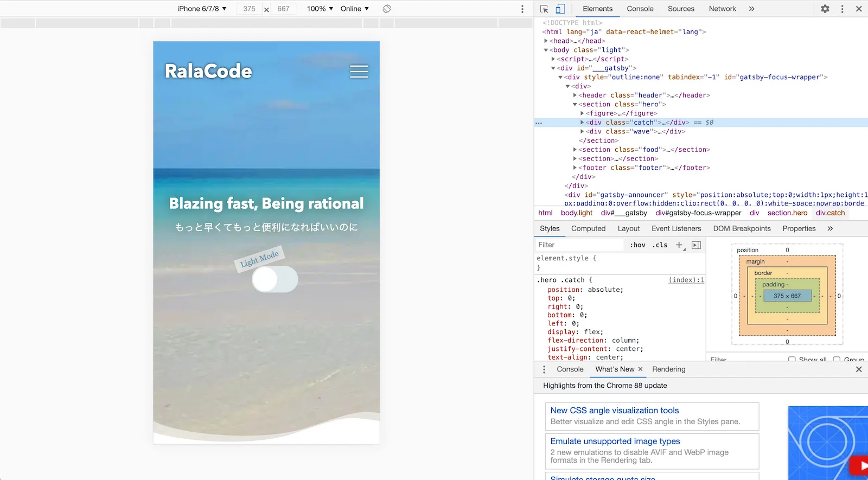Click the display: flex declaration
Viewport: 868px width, 480px height.
[x=575, y=332]
